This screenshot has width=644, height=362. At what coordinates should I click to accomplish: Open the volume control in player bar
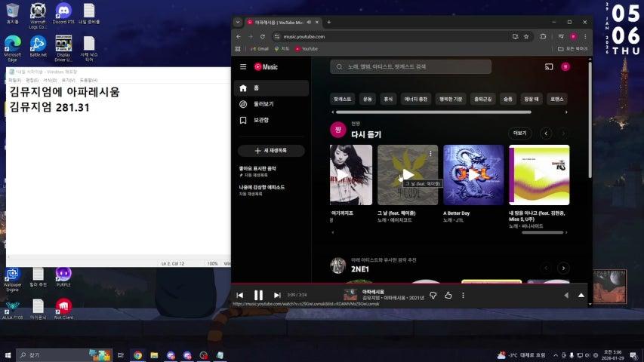coord(566,295)
